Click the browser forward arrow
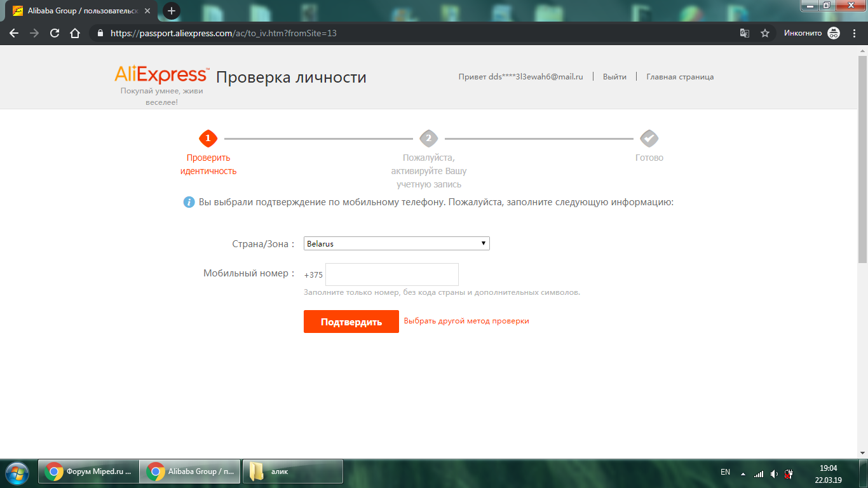This screenshot has width=868, height=488. (x=34, y=33)
